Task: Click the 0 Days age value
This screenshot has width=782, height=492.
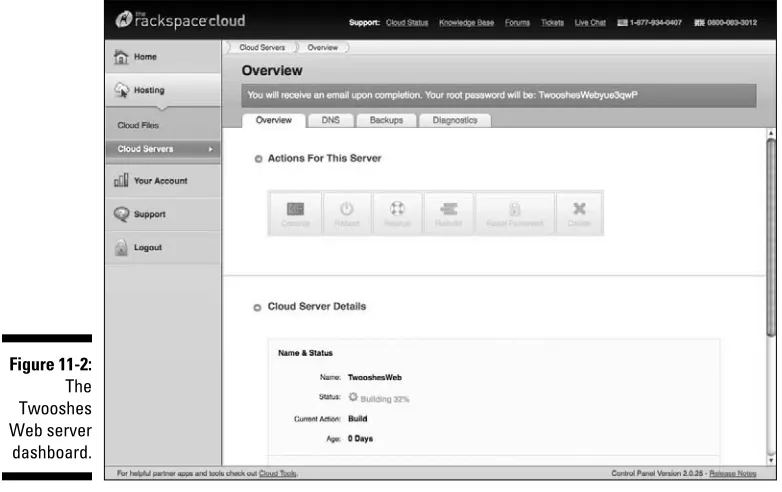Action: tap(361, 439)
